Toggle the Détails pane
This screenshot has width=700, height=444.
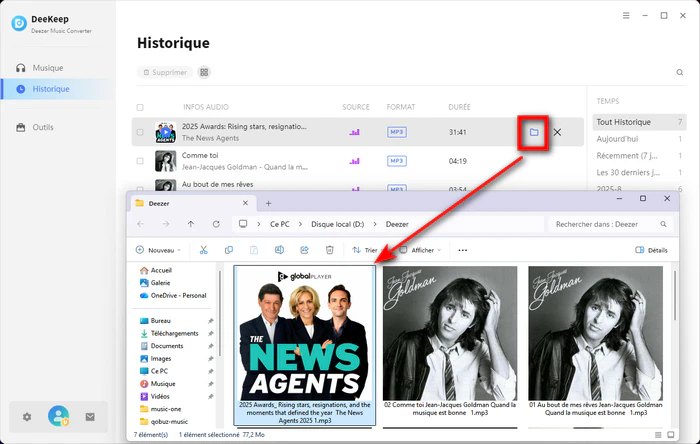pyautogui.click(x=651, y=250)
